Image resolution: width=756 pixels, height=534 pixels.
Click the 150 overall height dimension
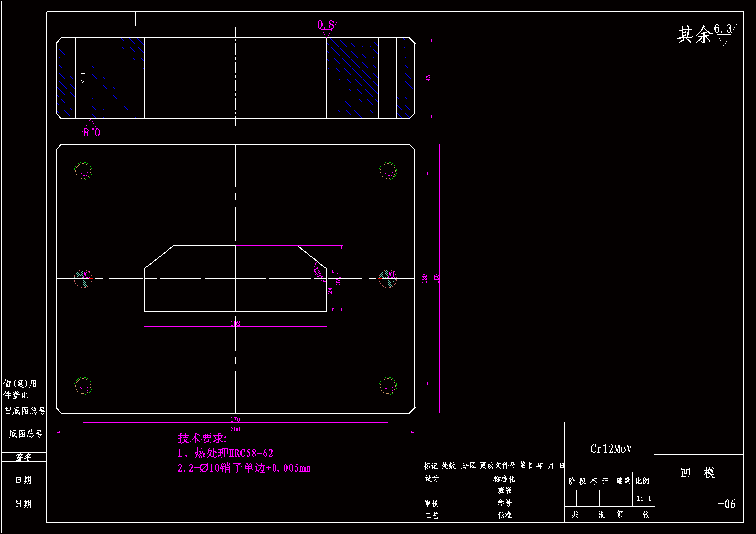click(437, 278)
